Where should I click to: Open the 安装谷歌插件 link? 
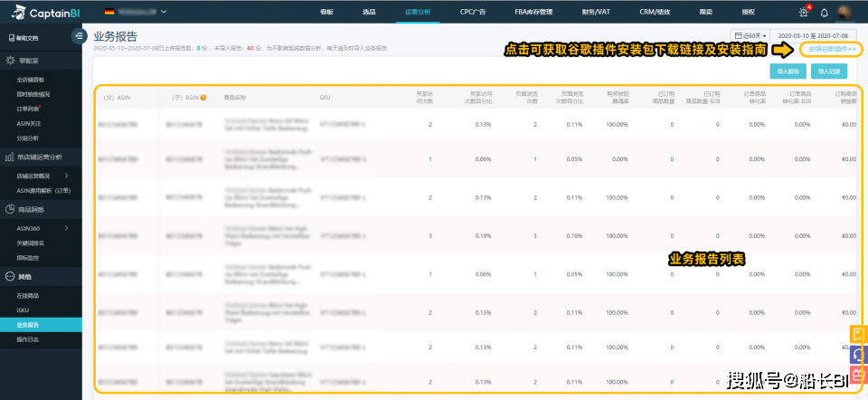point(831,48)
